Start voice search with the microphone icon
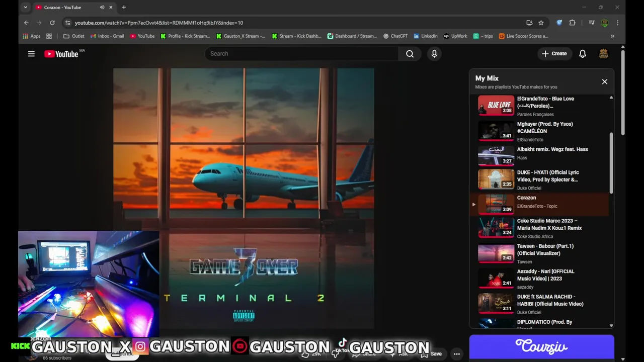Screen dimensions: 644x362 [434, 54]
